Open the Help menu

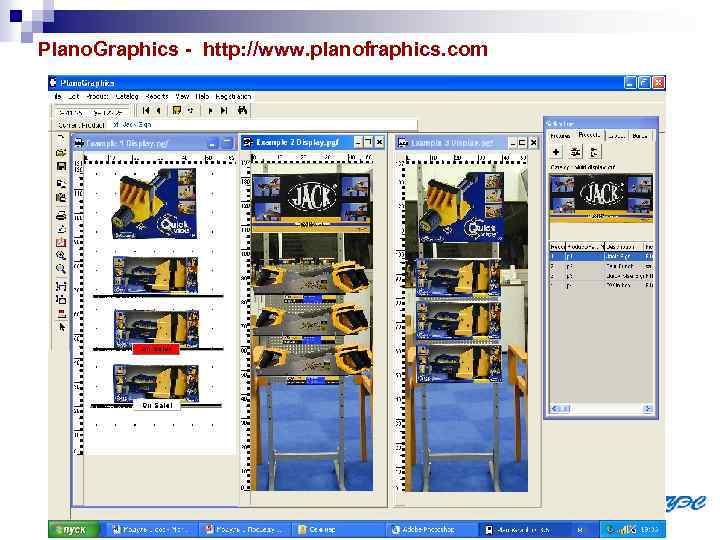coord(202,96)
